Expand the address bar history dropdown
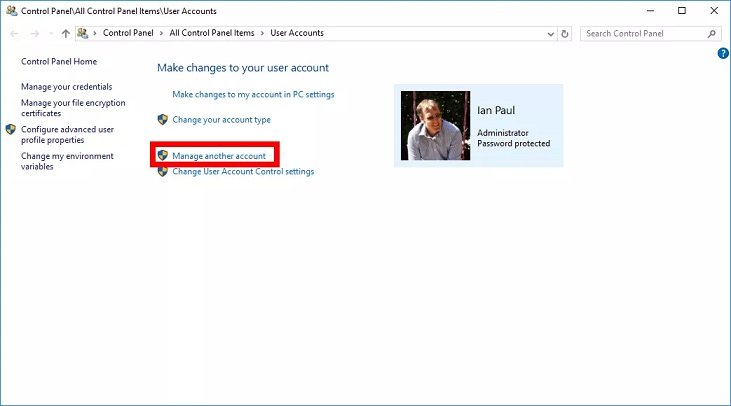Screen dimensions: 731x406 pyautogui.click(x=550, y=33)
